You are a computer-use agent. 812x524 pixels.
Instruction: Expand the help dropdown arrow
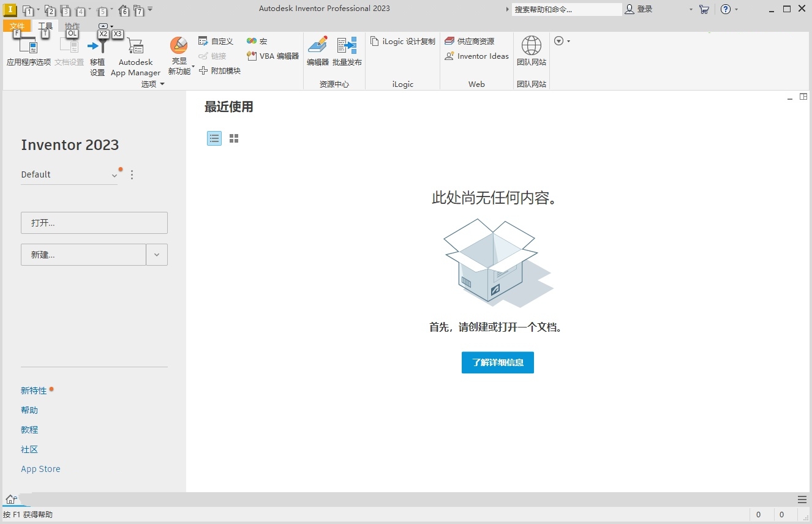[736, 9]
